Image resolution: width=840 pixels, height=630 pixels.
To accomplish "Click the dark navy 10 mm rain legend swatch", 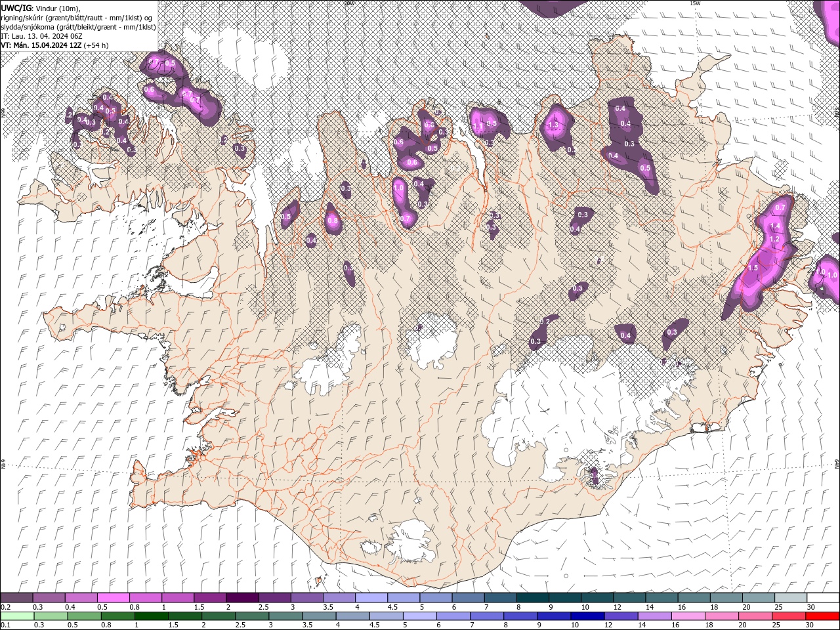I will 586,616.
